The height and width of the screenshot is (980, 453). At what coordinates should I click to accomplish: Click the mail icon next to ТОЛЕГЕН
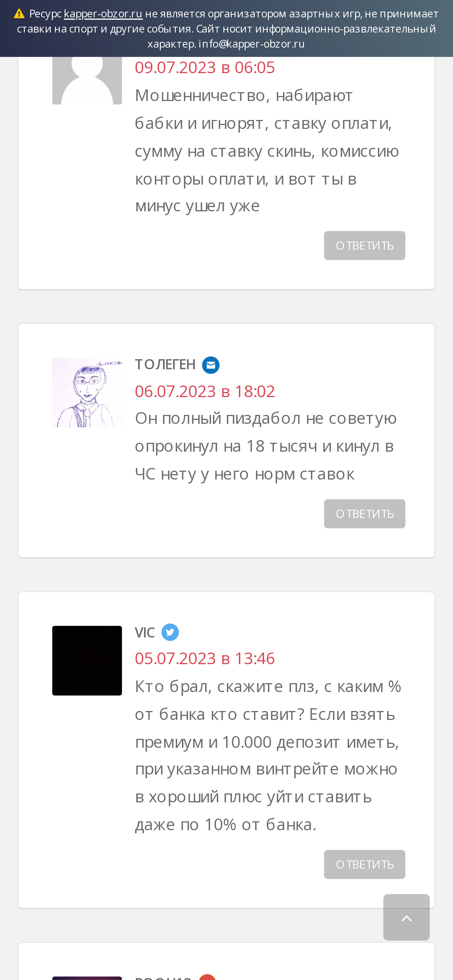(x=211, y=365)
